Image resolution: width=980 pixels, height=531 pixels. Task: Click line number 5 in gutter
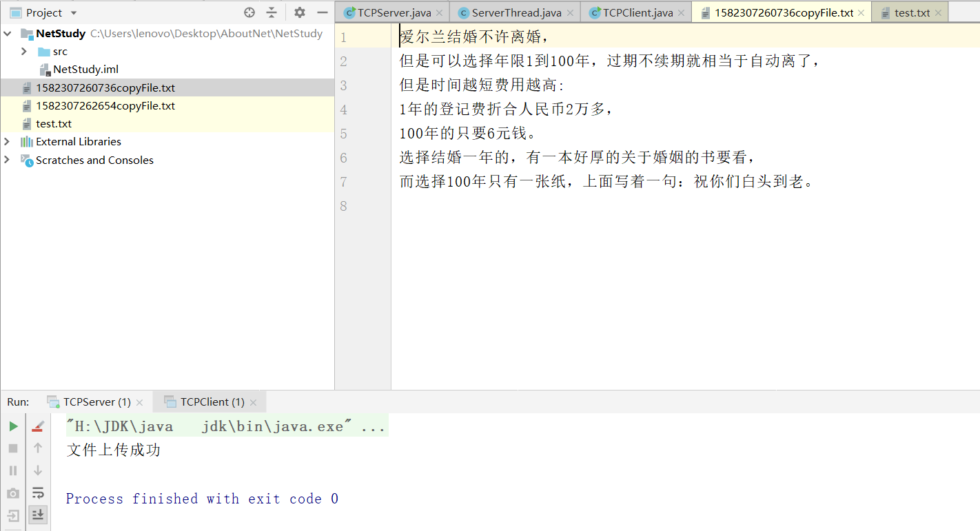click(x=343, y=134)
